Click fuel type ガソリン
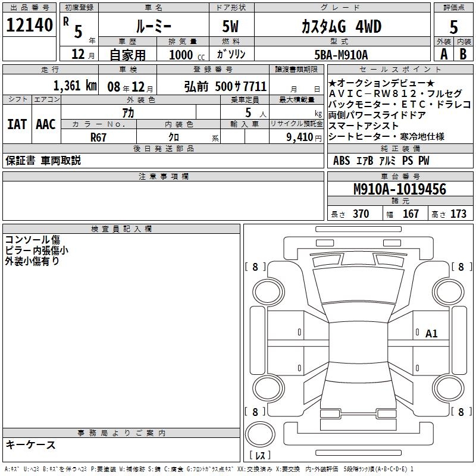Screen dimensions: 476x476 click(231, 54)
